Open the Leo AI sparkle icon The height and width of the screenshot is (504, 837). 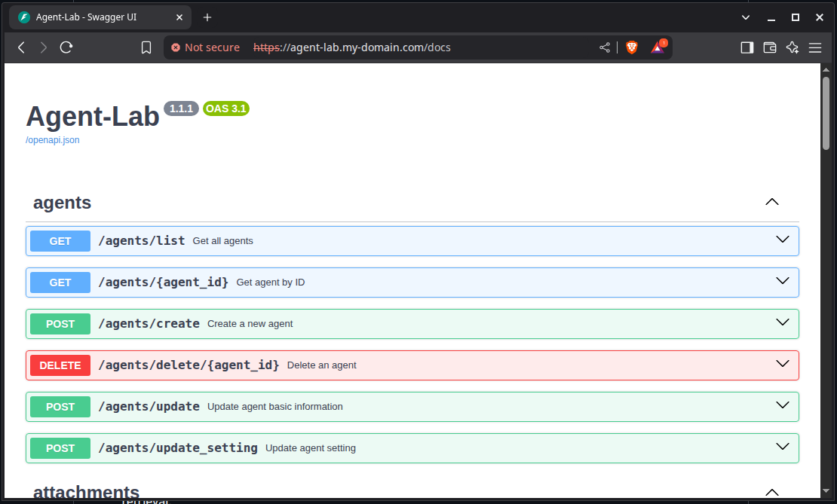tap(793, 47)
